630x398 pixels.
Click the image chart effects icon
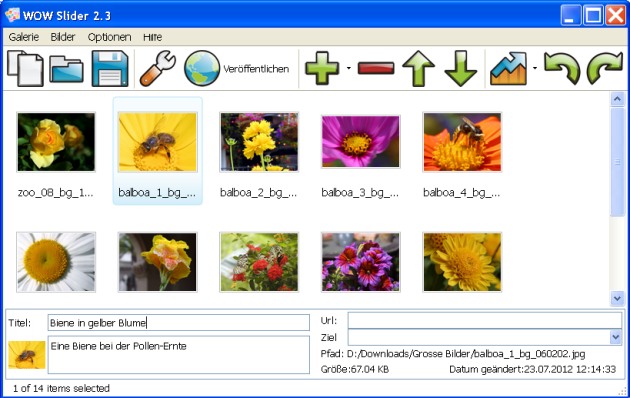point(509,68)
